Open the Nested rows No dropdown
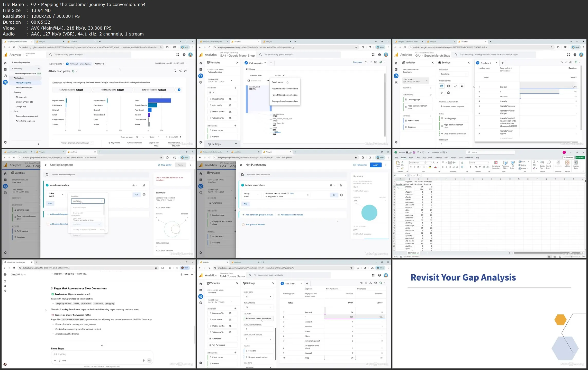This screenshot has width=588, height=370. 258,307
